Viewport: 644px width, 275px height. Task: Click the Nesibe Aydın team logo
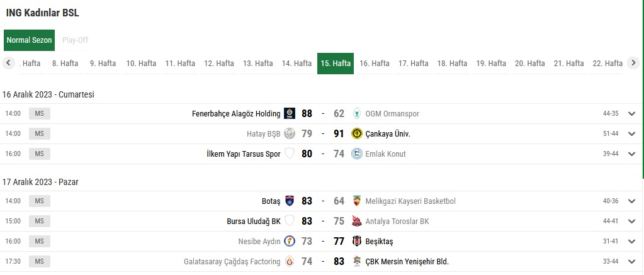(x=290, y=242)
